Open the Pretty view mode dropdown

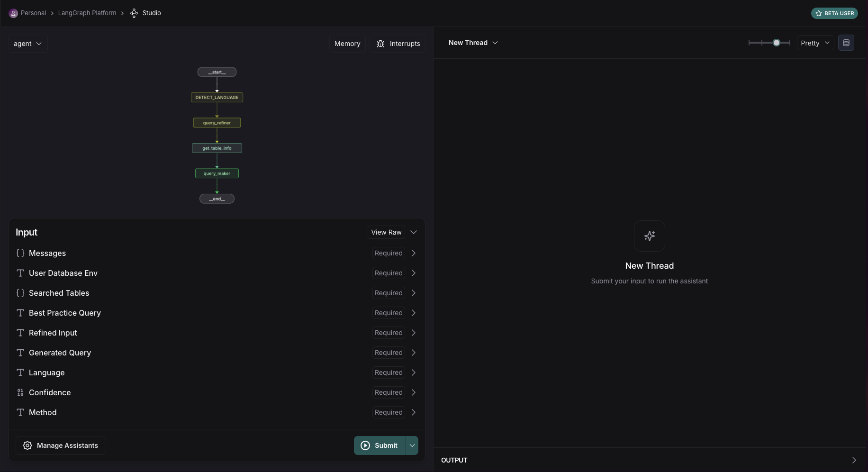tap(815, 43)
